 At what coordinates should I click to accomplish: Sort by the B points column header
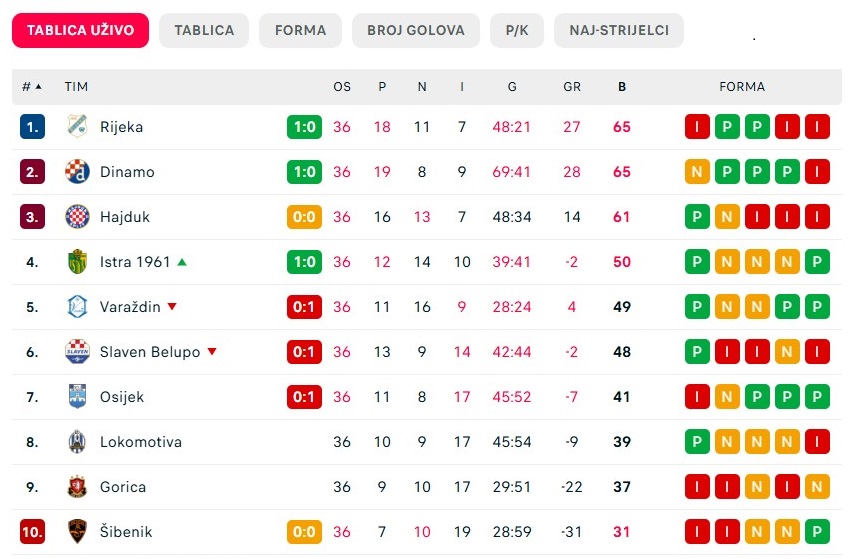tap(622, 86)
